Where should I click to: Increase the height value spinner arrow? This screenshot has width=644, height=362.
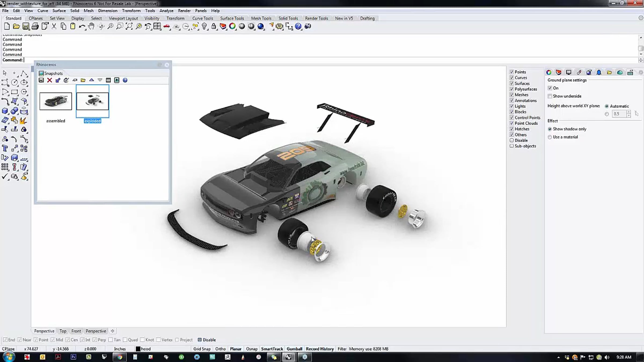click(628, 112)
